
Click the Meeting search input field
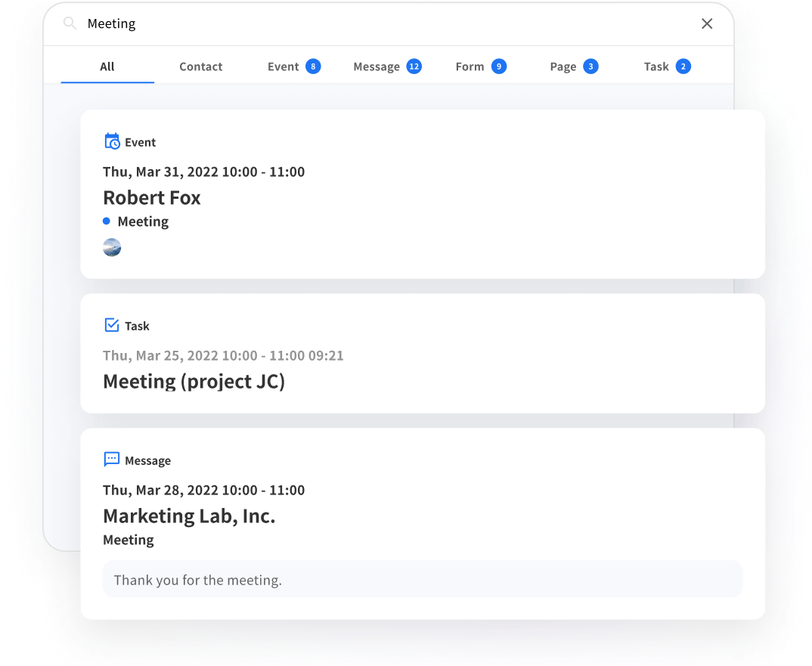point(378,23)
